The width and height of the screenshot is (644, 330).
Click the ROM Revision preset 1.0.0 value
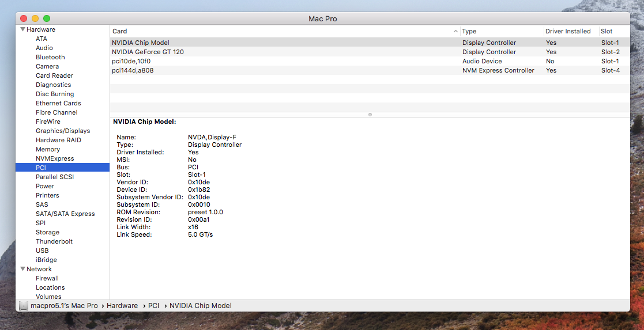(x=205, y=212)
